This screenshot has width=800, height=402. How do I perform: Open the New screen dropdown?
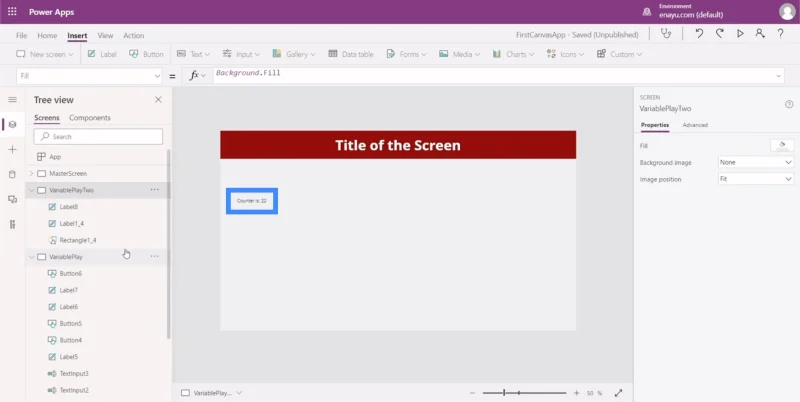[x=45, y=54]
